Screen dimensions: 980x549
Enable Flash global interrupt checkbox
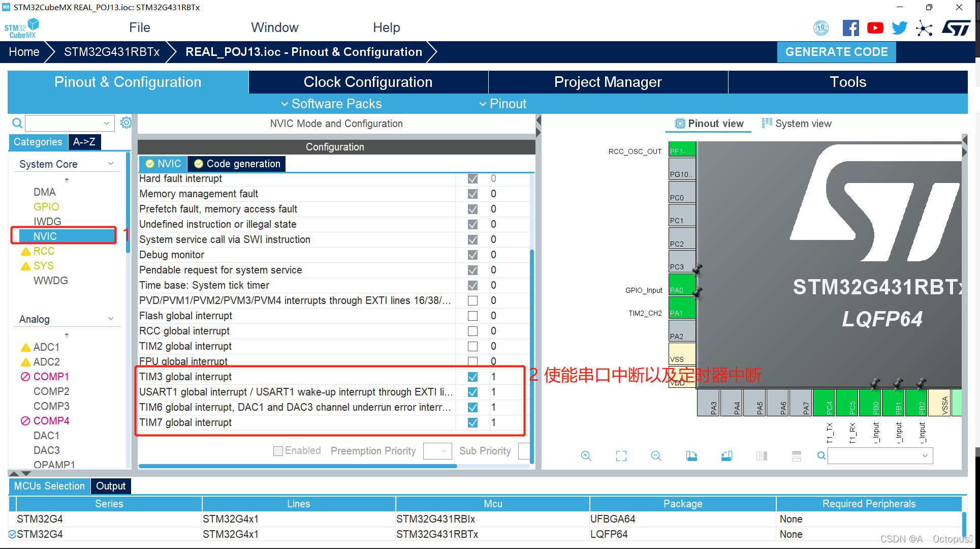[x=472, y=316]
